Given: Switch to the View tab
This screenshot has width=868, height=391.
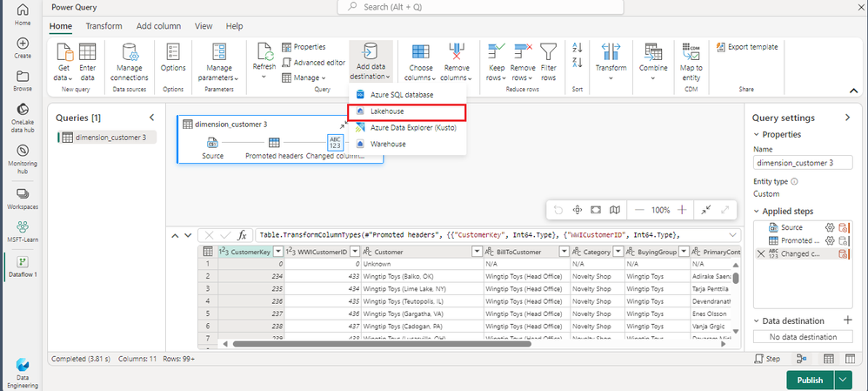Looking at the screenshot, I should pyautogui.click(x=204, y=26).
